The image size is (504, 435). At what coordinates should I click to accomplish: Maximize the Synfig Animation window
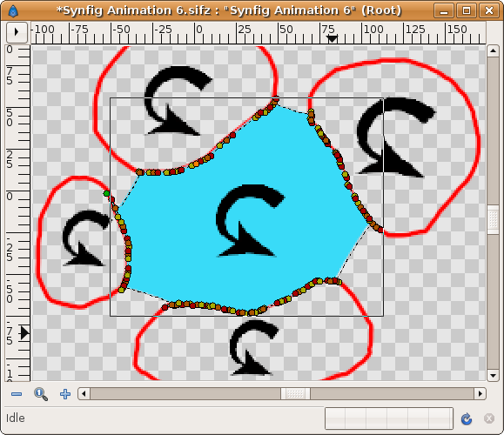pos(467,10)
